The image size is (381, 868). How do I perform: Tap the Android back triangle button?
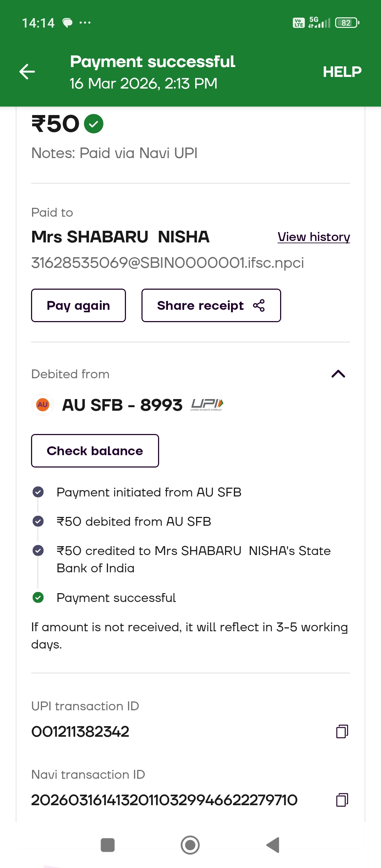click(273, 845)
